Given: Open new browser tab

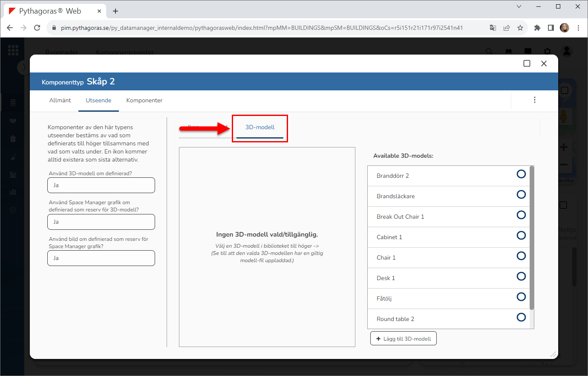Looking at the screenshot, I should pyautogui.click(x=115, y=11).
